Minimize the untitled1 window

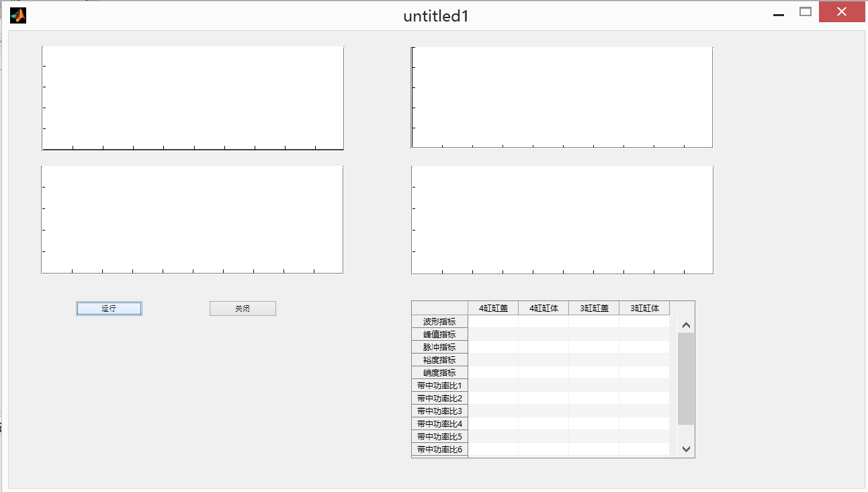pos(779,13)
